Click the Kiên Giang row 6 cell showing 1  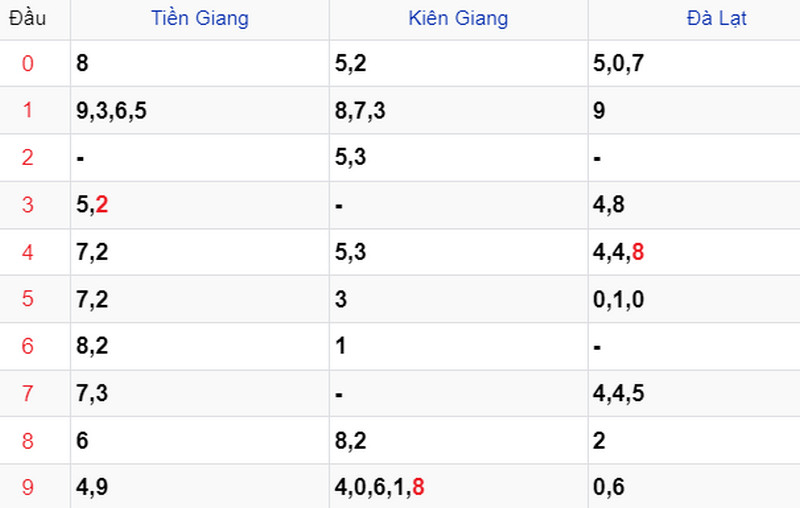458,346
